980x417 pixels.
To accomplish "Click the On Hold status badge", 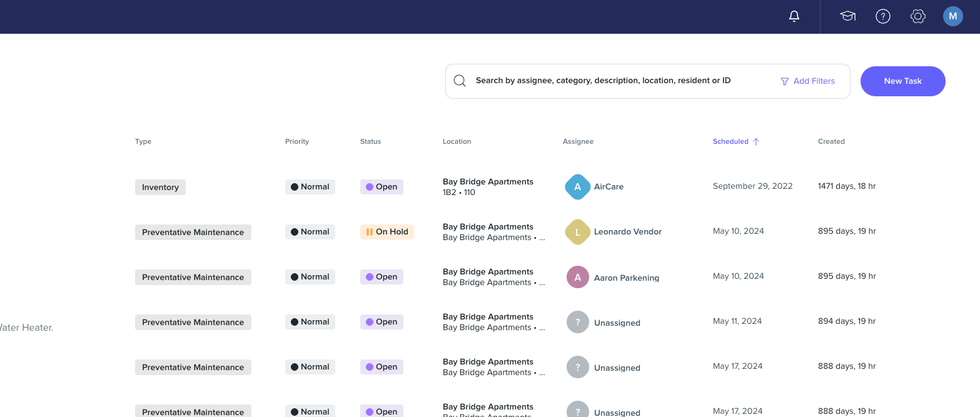I will pyautogui.click(x=387, y=232).
